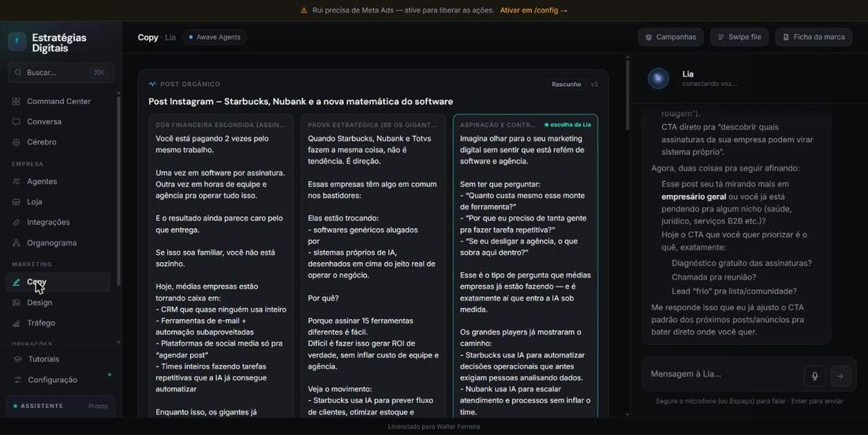868x435 pixels.
Task: Open the Swipe file button
Action: (739, 37)
